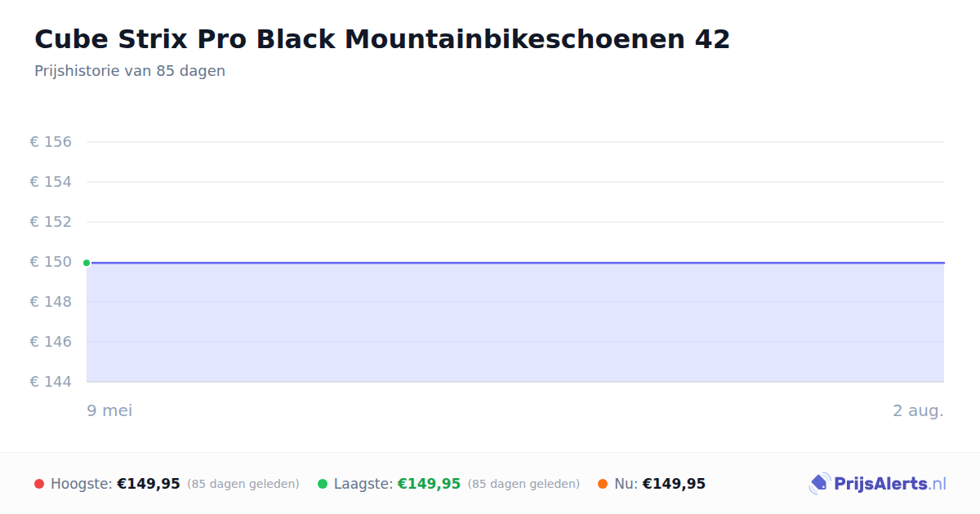This screenshot has height=514, width=980.
Task: Click the green lowest price €149,95
Action: tap(429, 484)
